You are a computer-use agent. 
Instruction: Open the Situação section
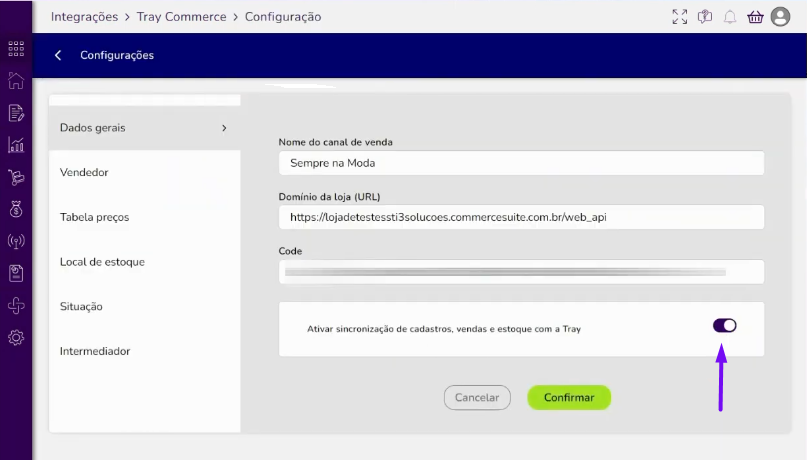[145, 307]
